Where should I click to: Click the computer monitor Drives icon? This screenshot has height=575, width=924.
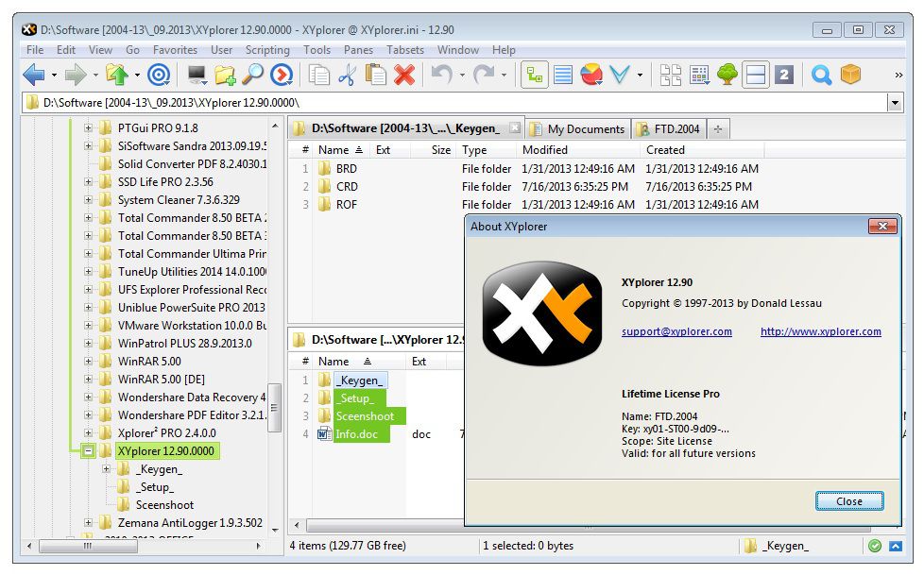(197, 75)
